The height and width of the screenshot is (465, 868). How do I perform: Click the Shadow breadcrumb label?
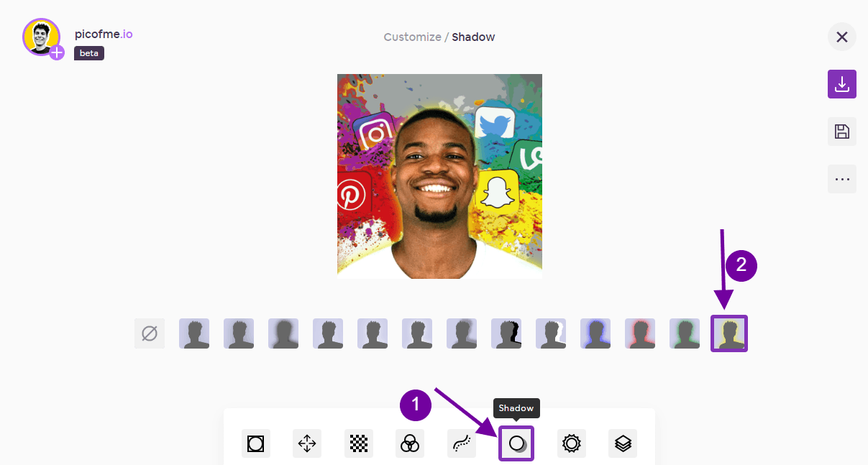click(x=473, y=37)
